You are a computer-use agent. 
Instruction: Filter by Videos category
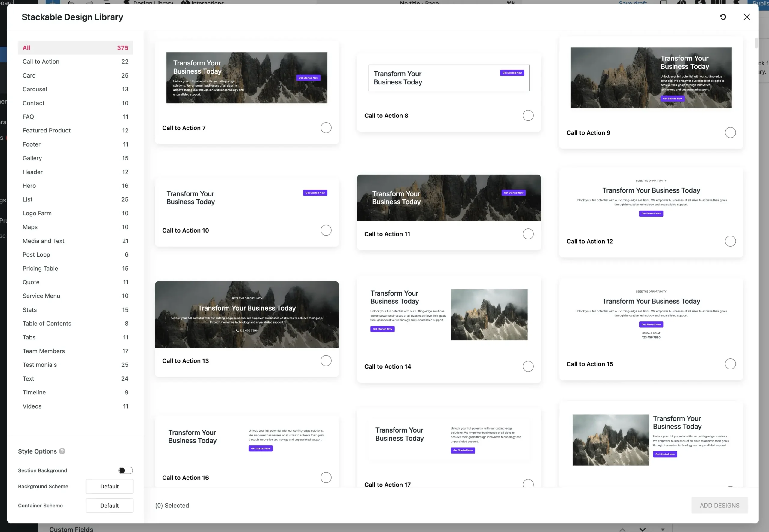[75, 406]
